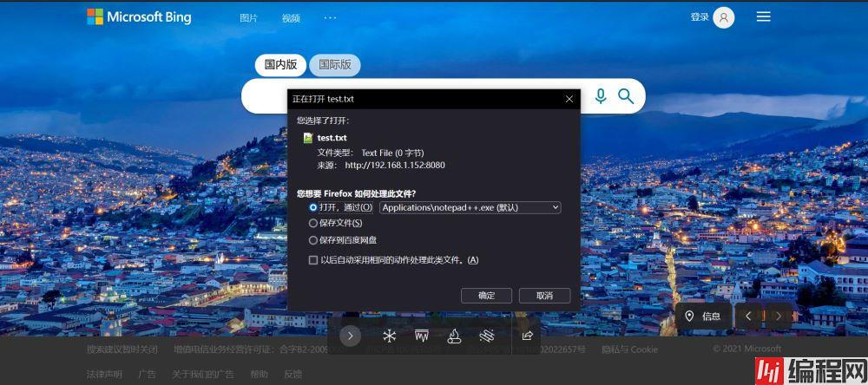The height and width of the screenshot is (385, 868).
Task: Click the source URL http://192.168.1.152:8080
Action: pos(395,165)
